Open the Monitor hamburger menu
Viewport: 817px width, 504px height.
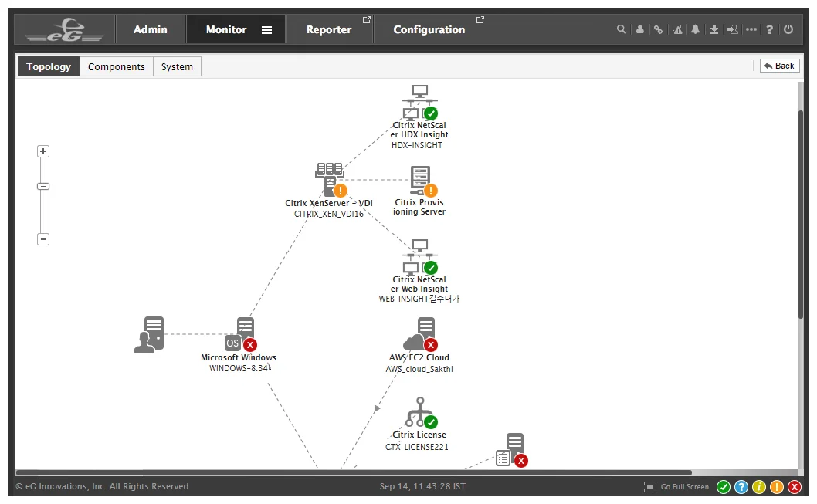point(266,30)
